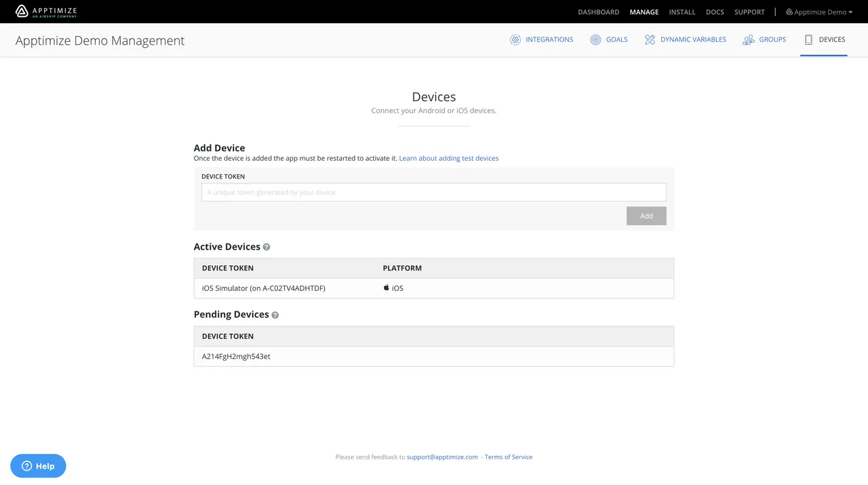Open the Terms of Service link

[509, 457]
